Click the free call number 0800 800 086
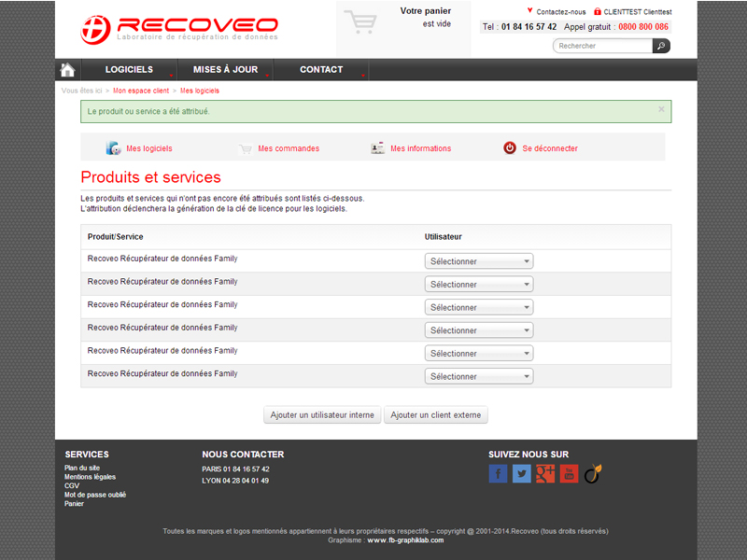This screenshot has height=560, width=747. pos(643,27)
